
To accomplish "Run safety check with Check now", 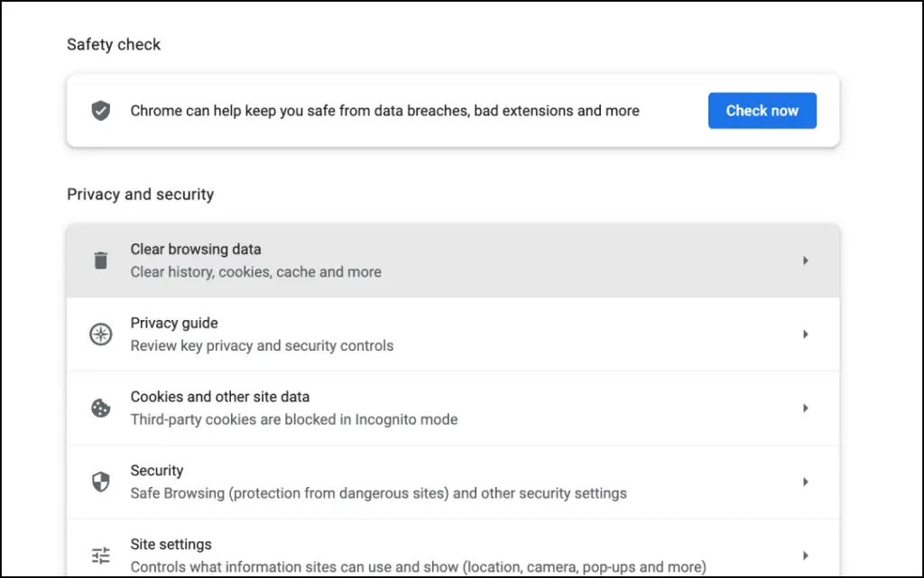I will tap(762, 111).
